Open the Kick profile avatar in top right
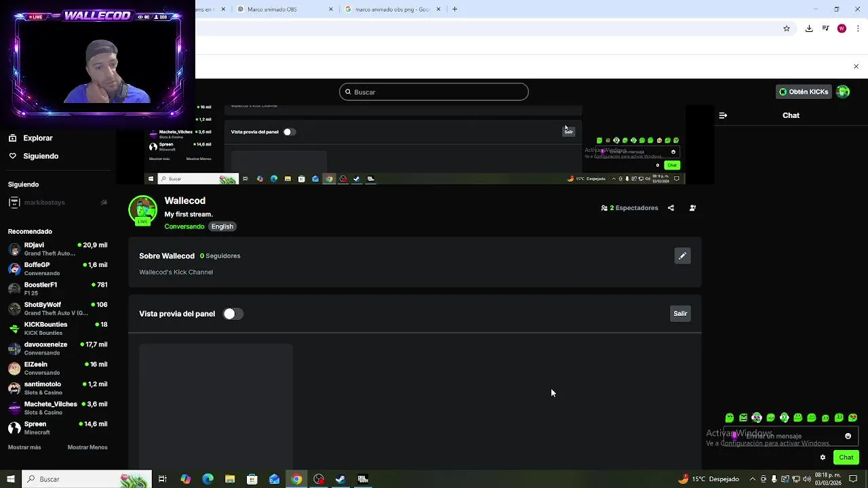This screenshot has height=488, width=868. click(843, 91)
